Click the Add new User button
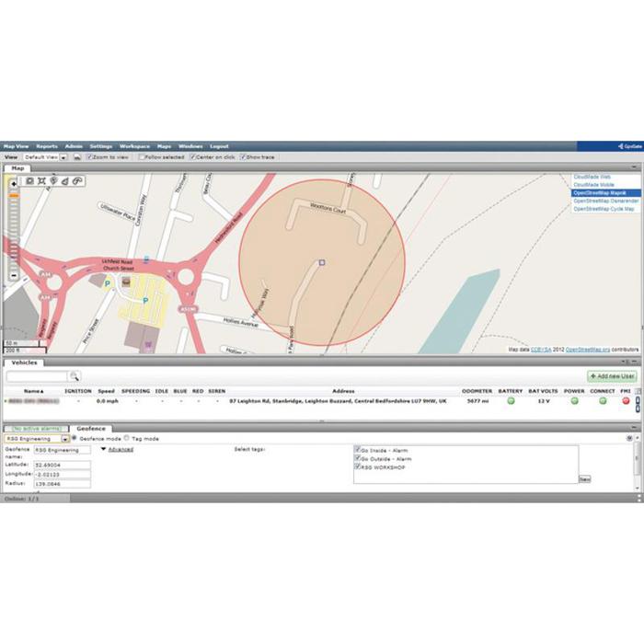Screen dimensions: 644x644 612,376
